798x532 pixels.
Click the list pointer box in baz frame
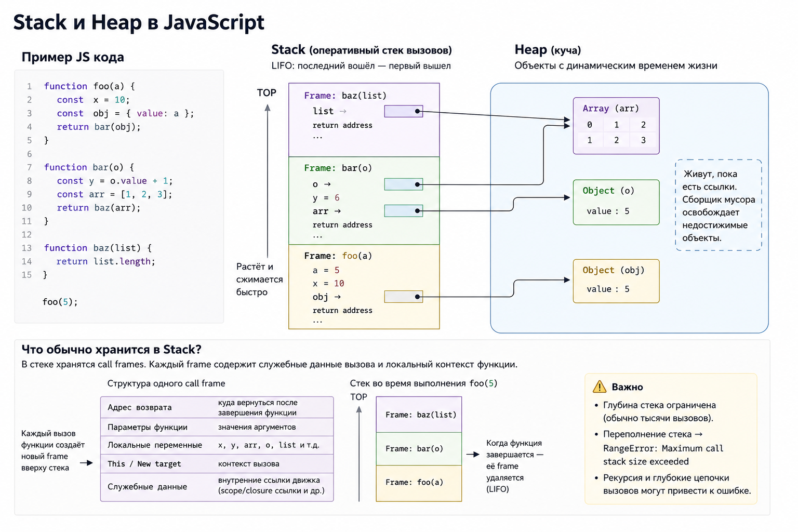click(404, 111)
